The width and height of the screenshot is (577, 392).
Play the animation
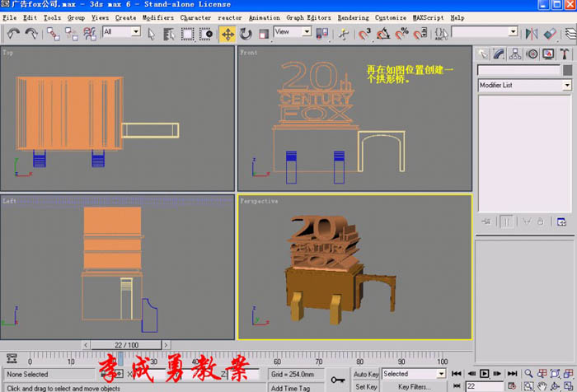point(485,374)
